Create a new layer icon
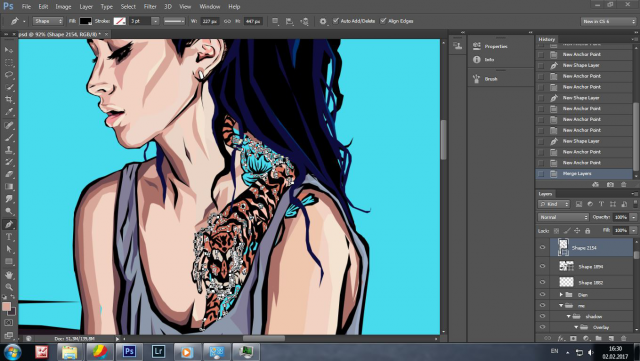The height and width of the screenshot is (361, 640). pos(611,338)
